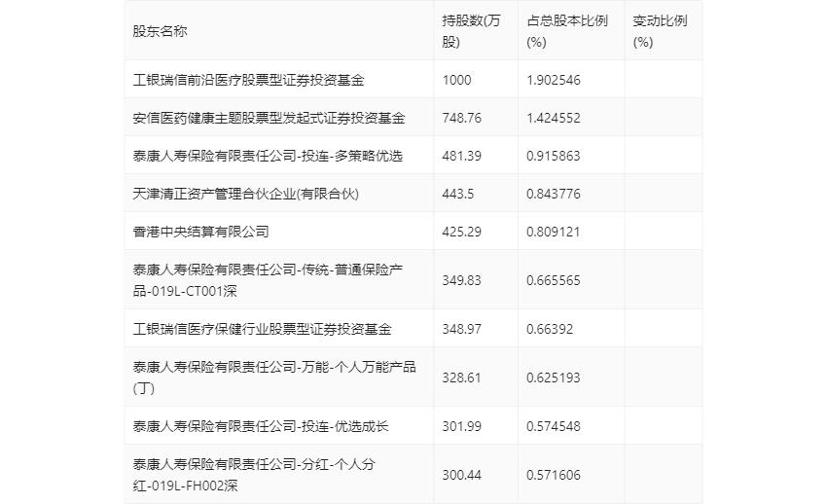Viewport: 827px width, 504px height.
Task: Click shareholding value 481.39
Action: (x=461, y=156)
